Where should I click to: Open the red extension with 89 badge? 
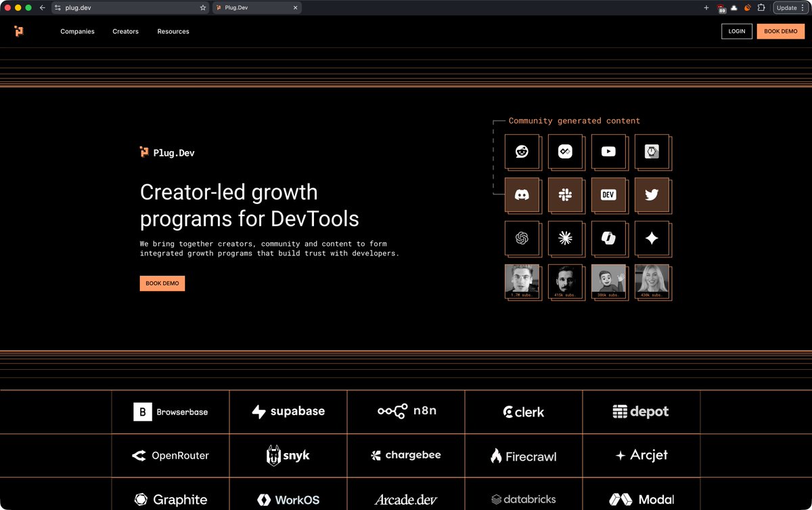click(x=721, y=8)
